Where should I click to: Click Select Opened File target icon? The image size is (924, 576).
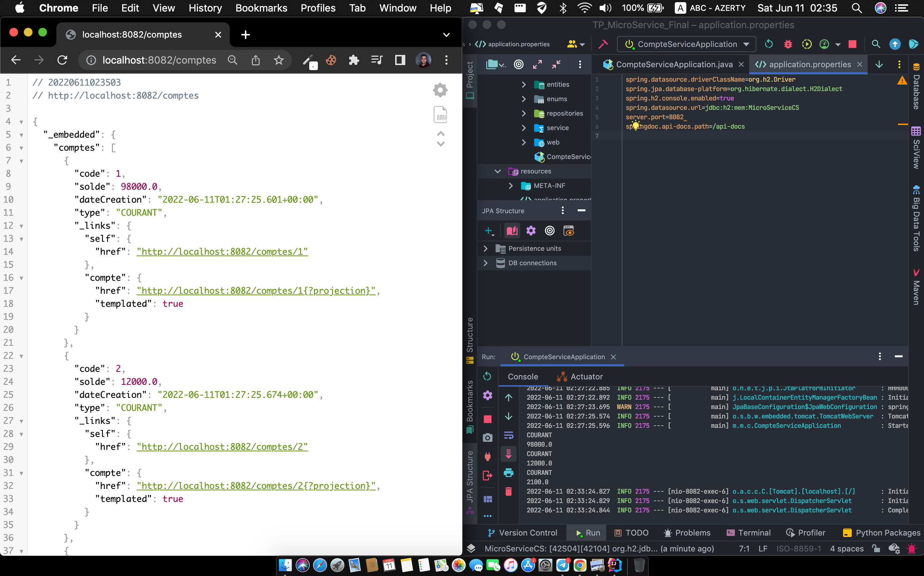519,64
